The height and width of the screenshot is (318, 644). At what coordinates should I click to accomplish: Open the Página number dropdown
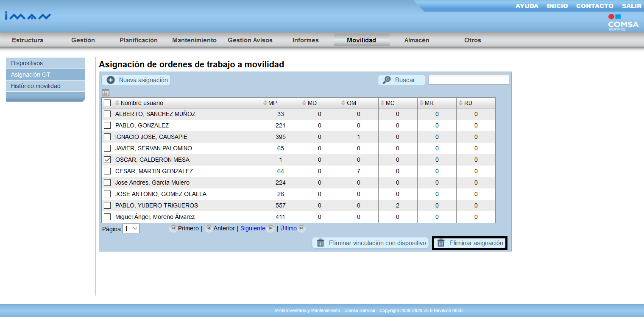pos(131,229)
